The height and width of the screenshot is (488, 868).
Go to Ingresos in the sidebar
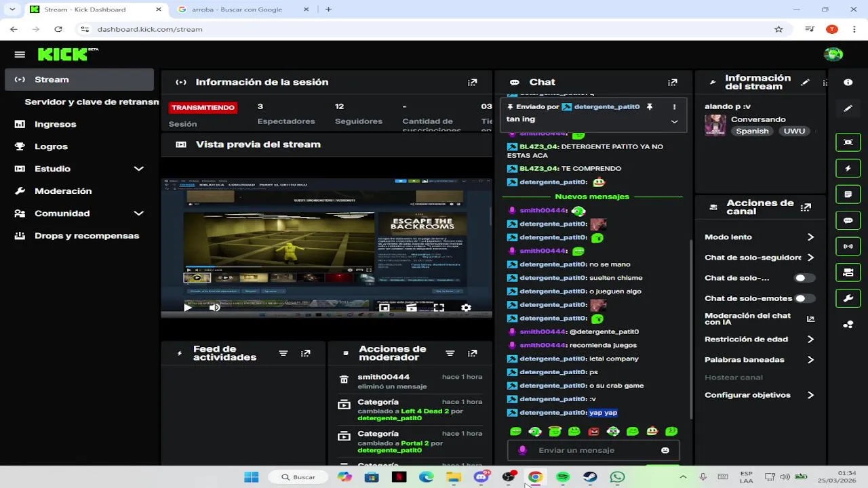79,124
